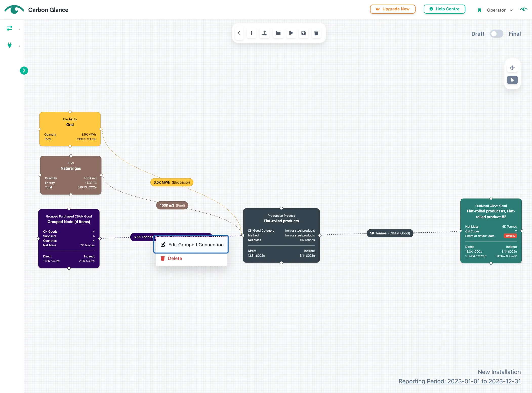Click the factory icon in the toolbar

(x=278, y=33)
